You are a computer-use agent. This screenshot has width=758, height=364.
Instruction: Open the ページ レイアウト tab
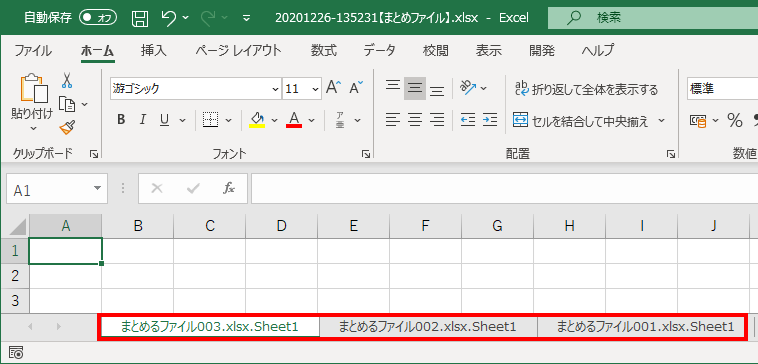click(x=238, y=50)
